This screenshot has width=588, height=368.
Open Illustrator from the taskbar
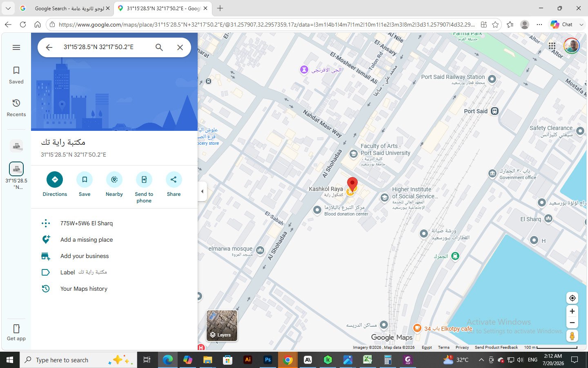click(248, 360)
